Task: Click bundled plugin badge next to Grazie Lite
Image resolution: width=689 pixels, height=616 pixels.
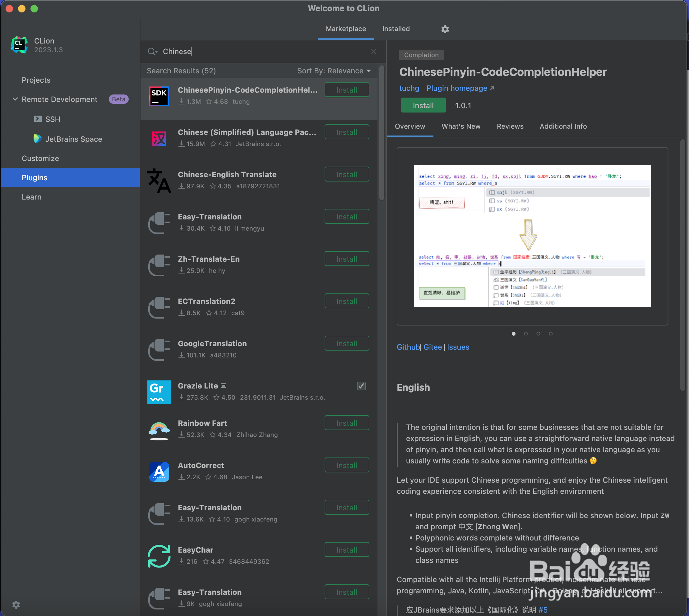Action: click(224, 385)
